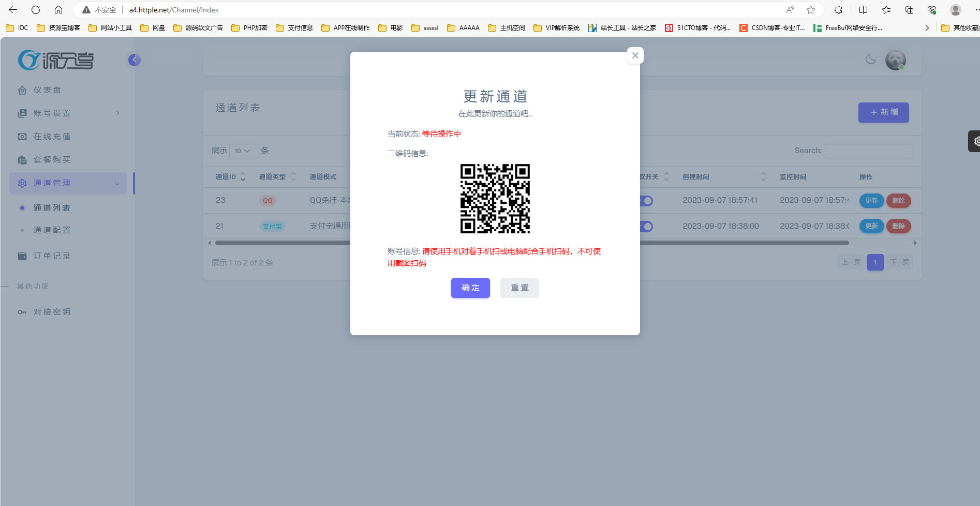
Task: Open 订单记录 via its sidebar icon
Action: coord(22,256)
